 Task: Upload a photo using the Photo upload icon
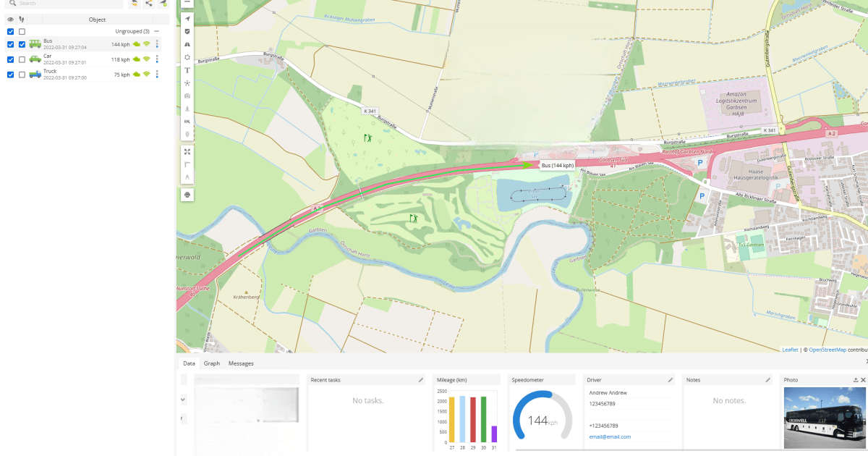click(x=856, y=379)
